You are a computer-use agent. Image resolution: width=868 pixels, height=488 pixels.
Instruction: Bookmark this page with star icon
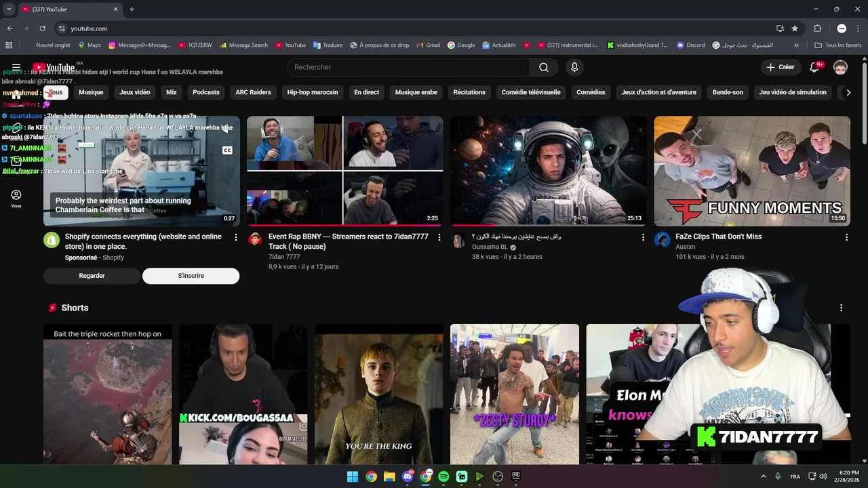coord(795,28)
